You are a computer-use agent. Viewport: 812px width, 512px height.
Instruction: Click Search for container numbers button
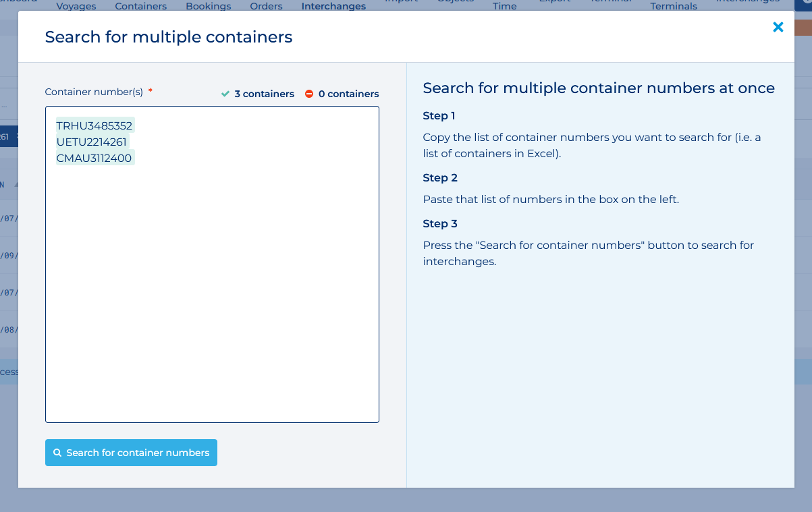pos(131,453)
